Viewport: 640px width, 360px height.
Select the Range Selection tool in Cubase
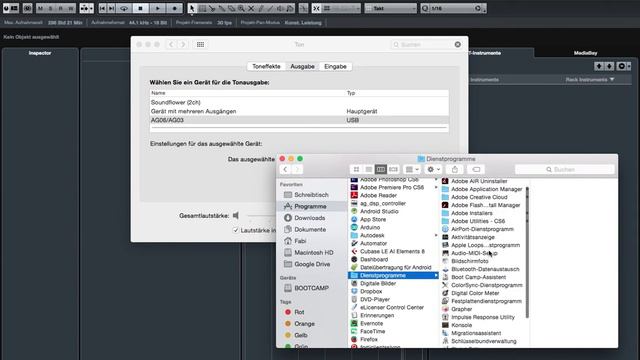[x=202, y=8]
